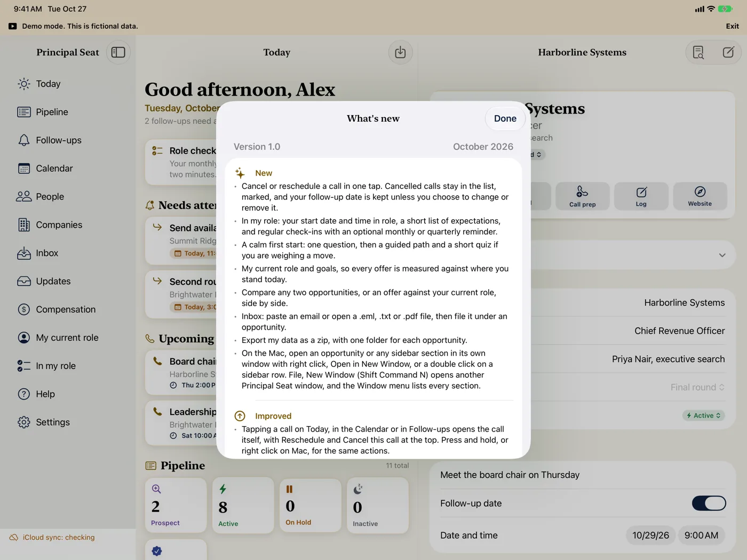
Task: Open the document search icon
Action: [x=698, y=52]
